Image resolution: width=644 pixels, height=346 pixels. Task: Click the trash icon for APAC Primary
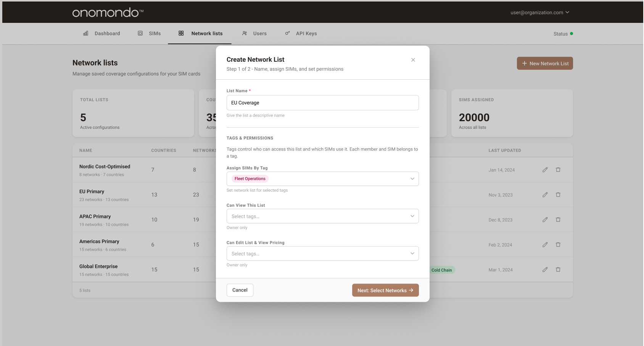coord(558,219)
